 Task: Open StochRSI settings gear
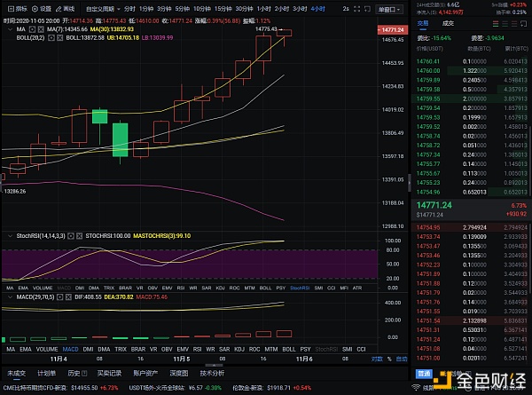tap(71, 236)
